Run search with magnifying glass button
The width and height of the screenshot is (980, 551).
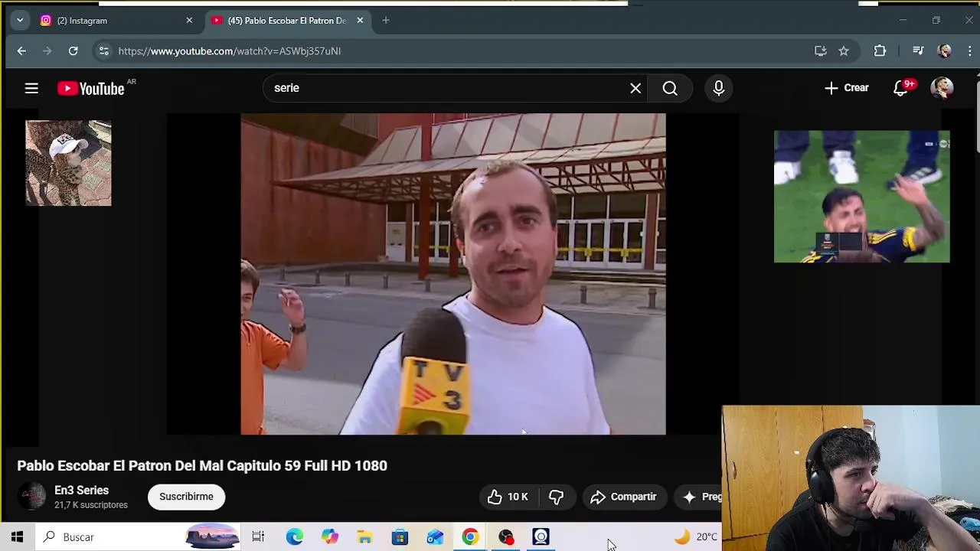[670, 88]
